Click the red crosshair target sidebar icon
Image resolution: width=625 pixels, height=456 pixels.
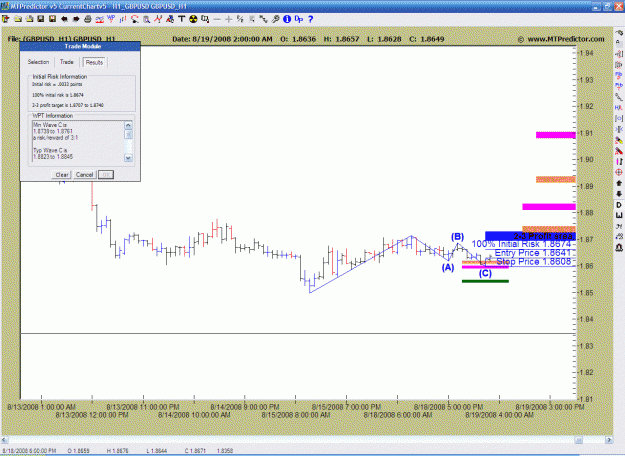[619, 172]
